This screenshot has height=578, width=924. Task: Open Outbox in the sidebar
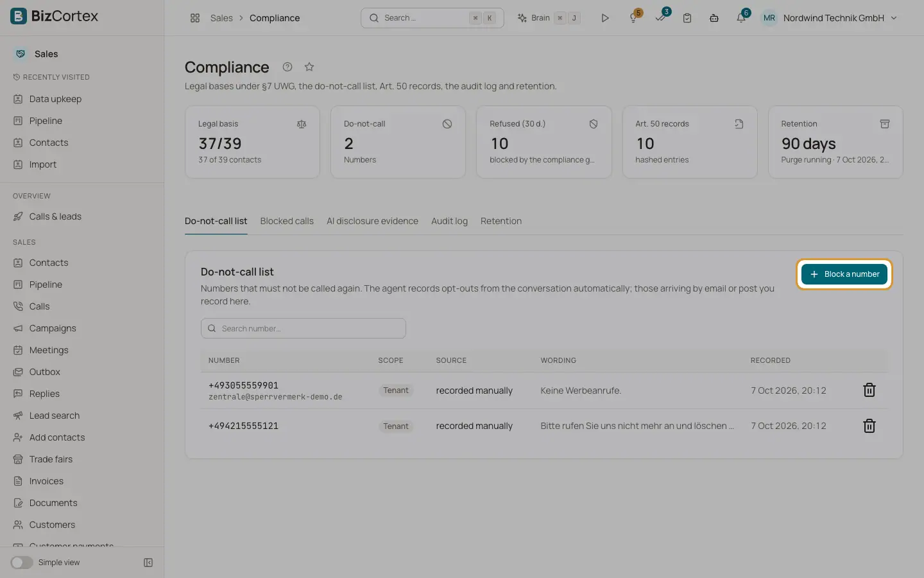pos(45,372)
